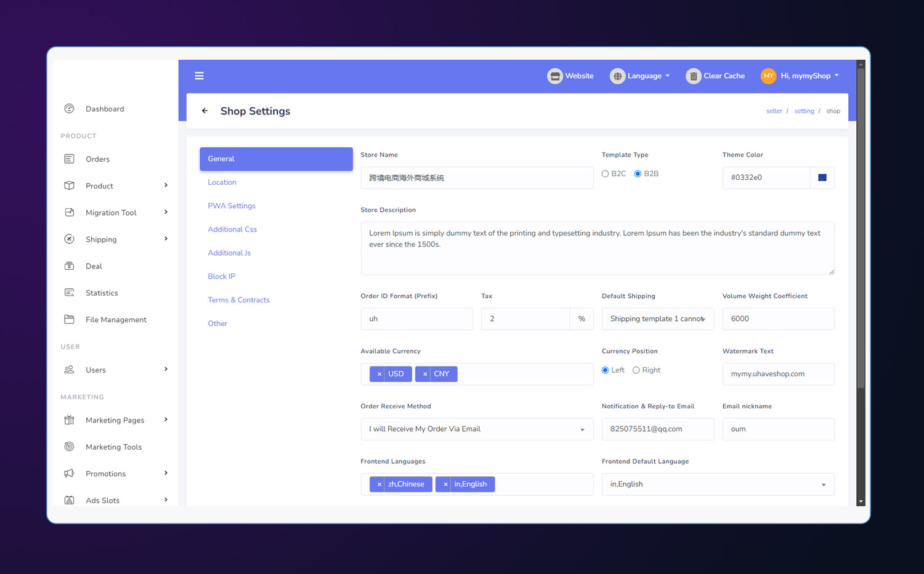Open the theme color swatch picker

822,178
